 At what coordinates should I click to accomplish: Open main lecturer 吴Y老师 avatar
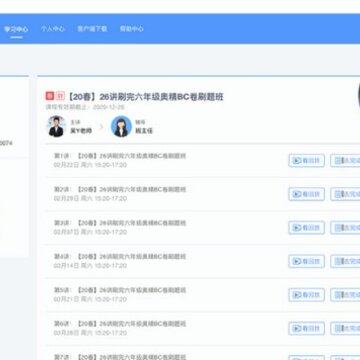click(x=56, y=126)
